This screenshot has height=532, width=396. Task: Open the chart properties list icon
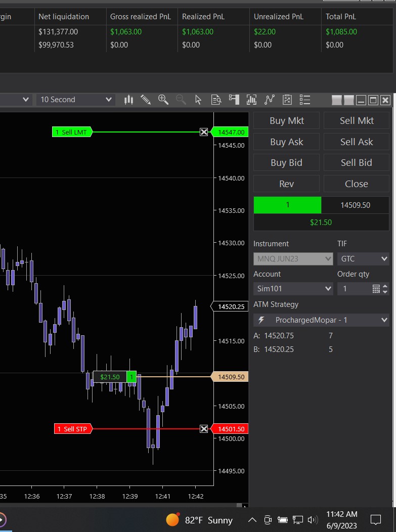[304, 100]
